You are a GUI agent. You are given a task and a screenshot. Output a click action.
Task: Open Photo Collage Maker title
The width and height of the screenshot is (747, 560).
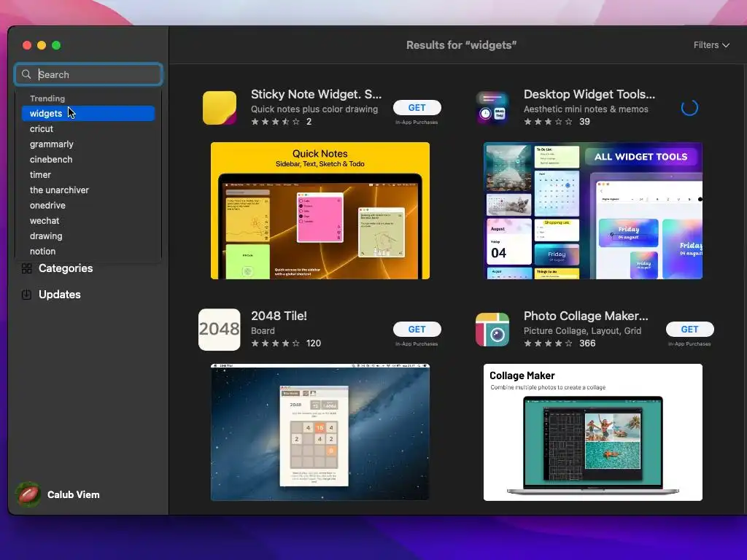pyautogui.click(x=586, y=316)
